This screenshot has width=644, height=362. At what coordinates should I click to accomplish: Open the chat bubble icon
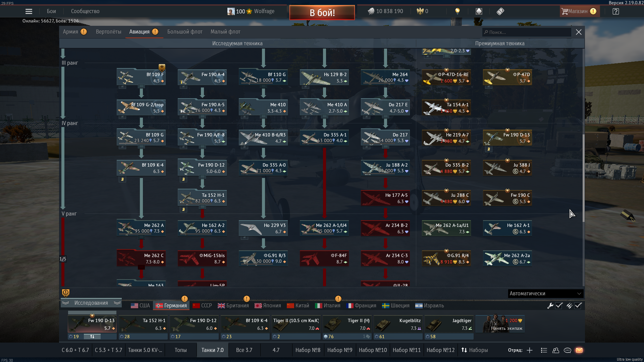click(x=568, y=350)
